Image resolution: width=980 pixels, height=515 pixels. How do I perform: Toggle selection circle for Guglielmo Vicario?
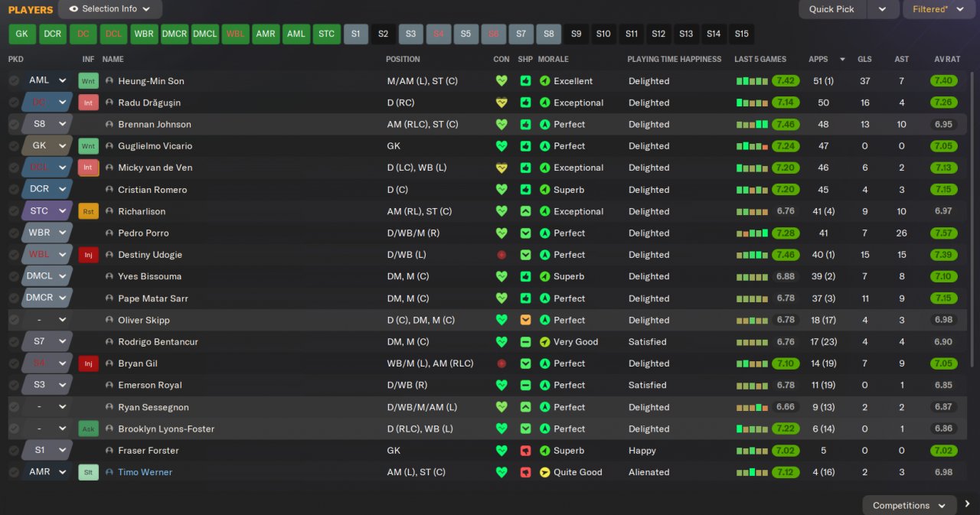point(14,146)
